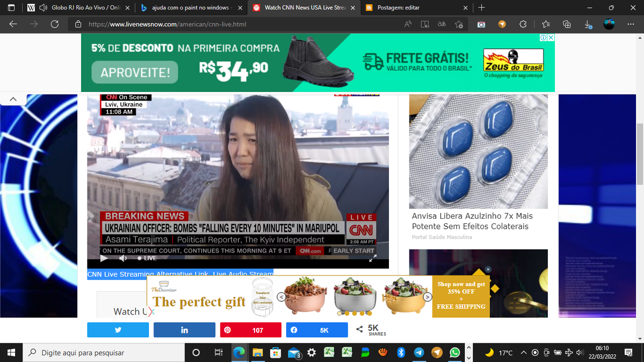Switch to the Globo RJ Rio Ao Vivo tab
The image size is (644, 362).
(79, 8)
